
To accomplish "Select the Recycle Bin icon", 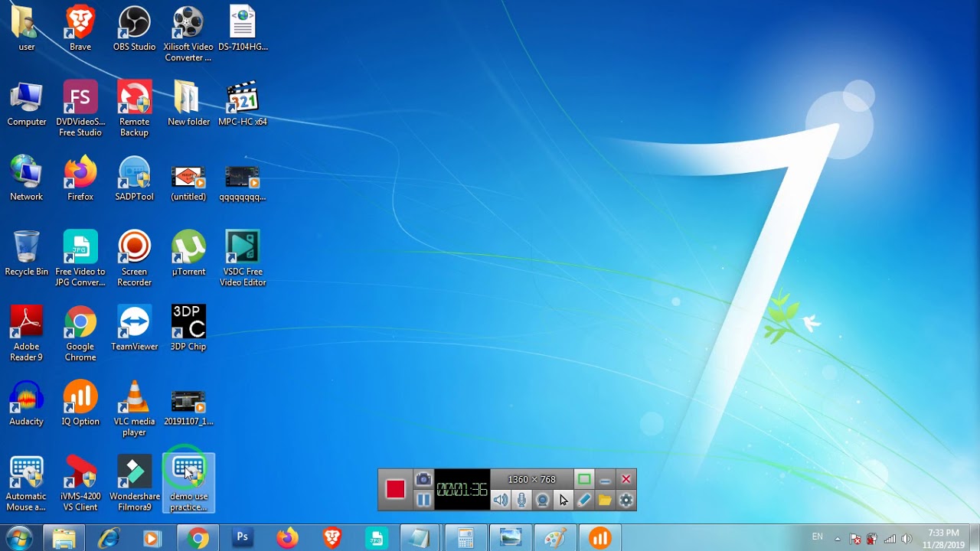I will [26, 253].
